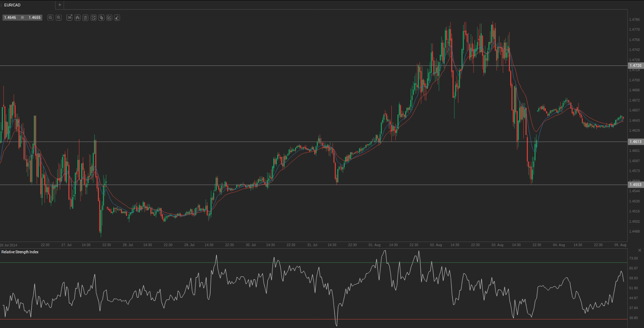Click the copy chart icon
Screen dimensions: 644x328
[x=101, y=18]
